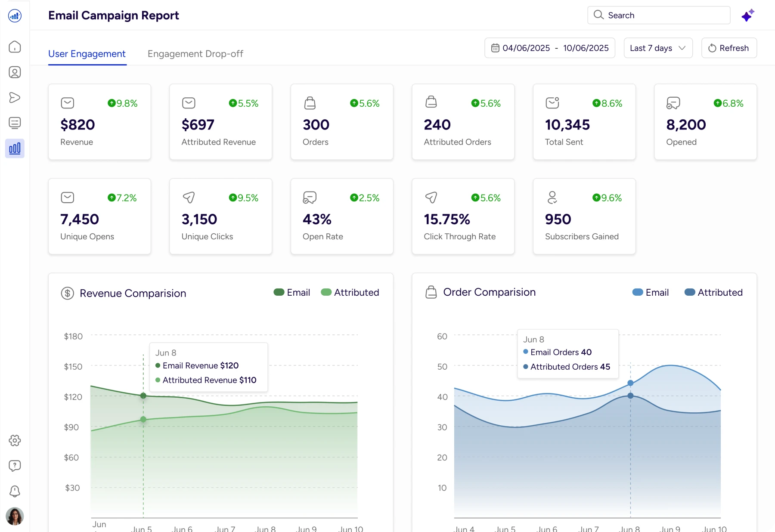The image size is (775, 532).
Task: Click the campaigns send icon in sidebar
Action: (15, 98)
